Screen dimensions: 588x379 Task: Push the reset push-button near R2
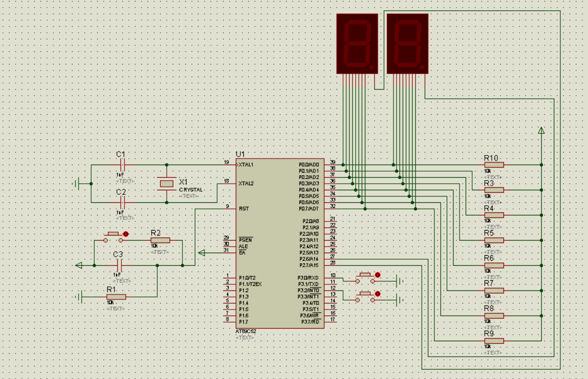click(113, 238)
